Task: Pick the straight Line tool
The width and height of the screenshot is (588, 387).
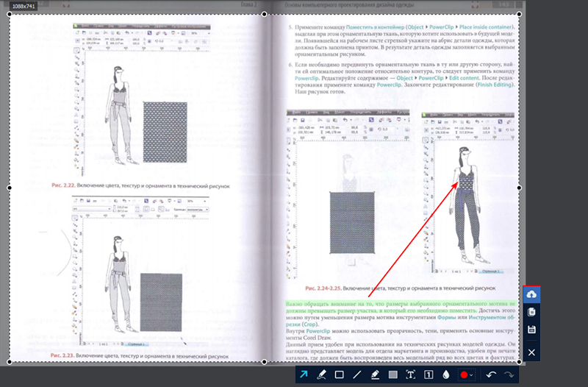Action: 357,374
